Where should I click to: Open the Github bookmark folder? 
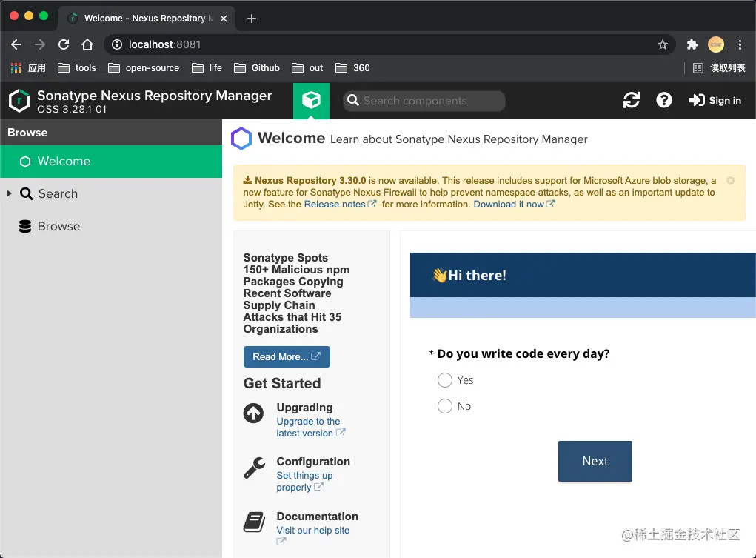tap(256, 68)
